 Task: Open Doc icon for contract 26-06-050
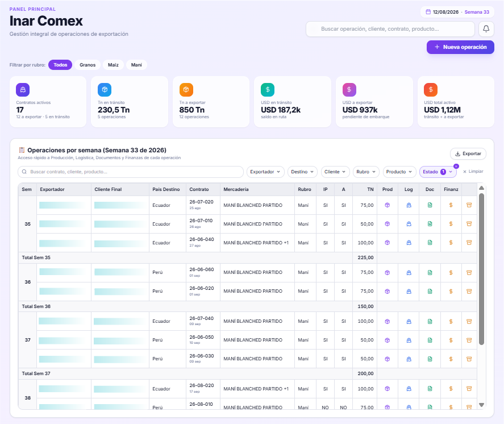pyautogui.click(x=430, y=340)
